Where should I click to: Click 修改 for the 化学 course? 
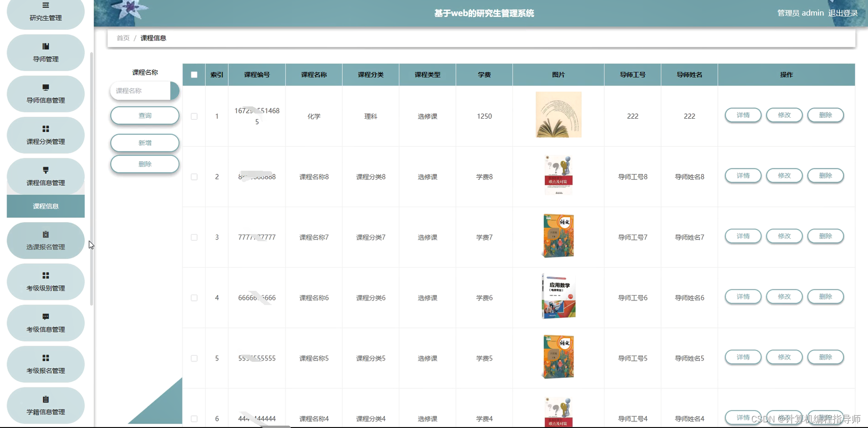[784, 115]
